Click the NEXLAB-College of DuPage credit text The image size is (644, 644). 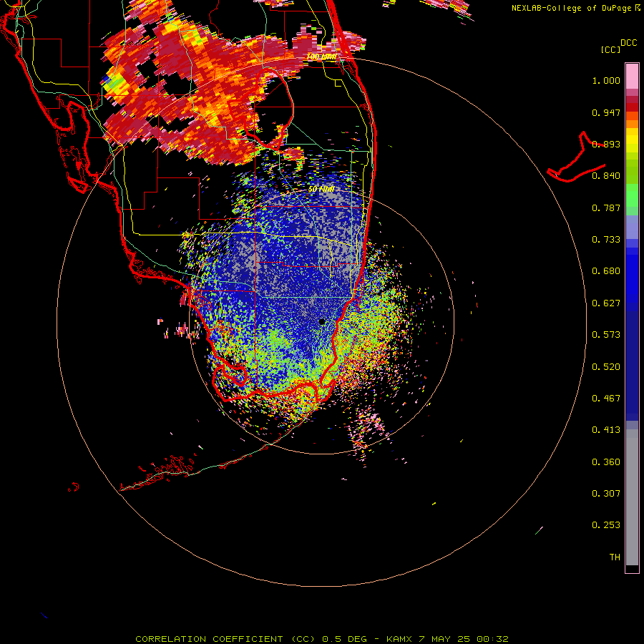[571, 8]
